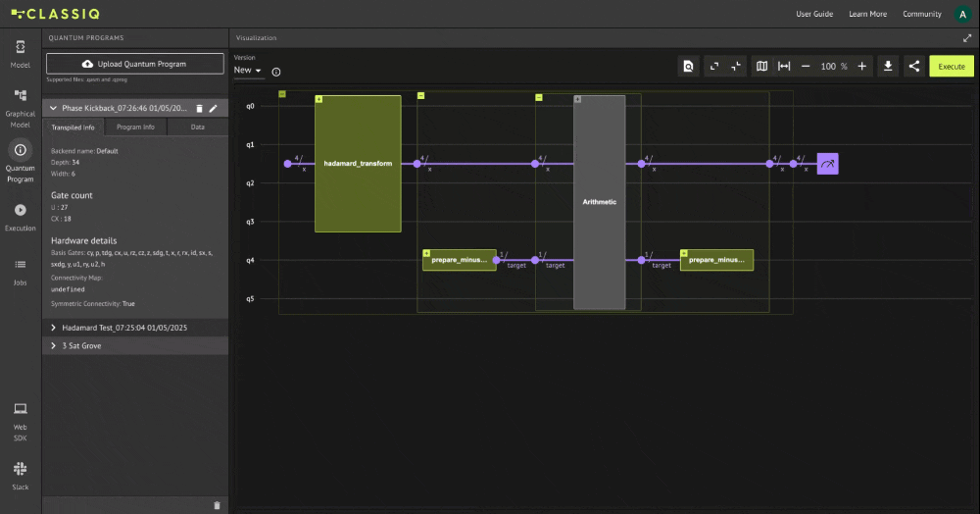The height and width of the screenshot is (514, 980).
Task: Click the Execute button
Action: (x=952, y=66)
